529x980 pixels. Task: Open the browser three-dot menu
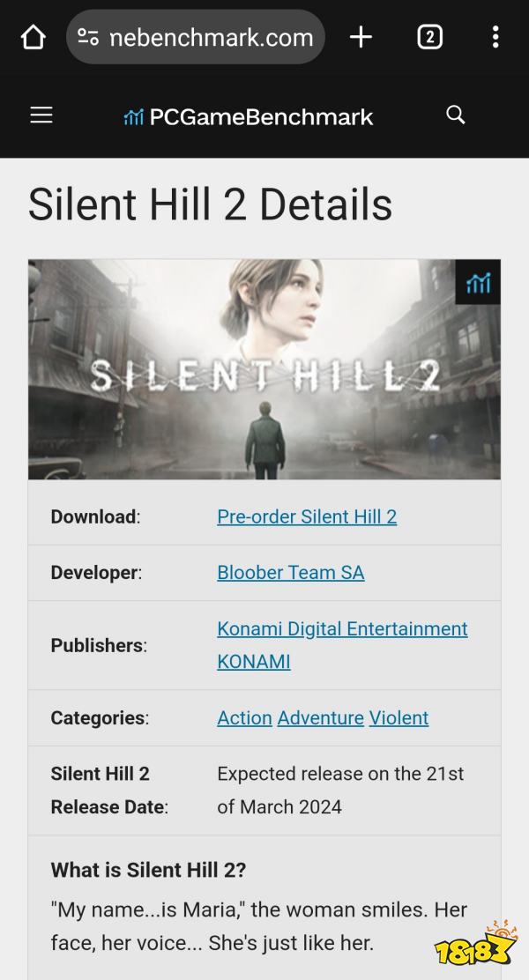click(x=495, y=38)
